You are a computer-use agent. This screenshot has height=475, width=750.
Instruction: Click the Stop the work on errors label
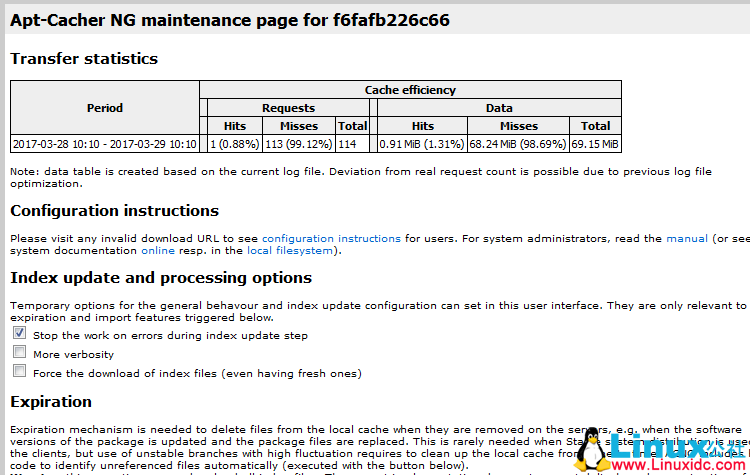170,335
